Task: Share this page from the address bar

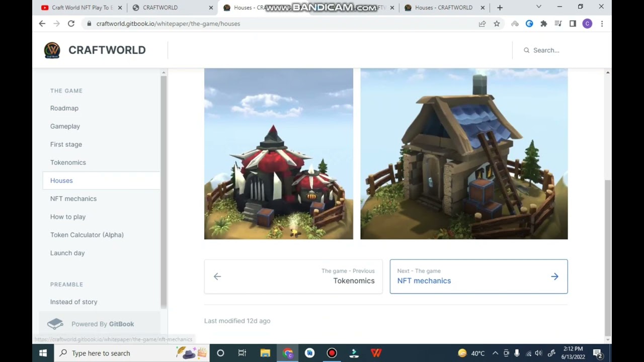Action: [x=482, y=24]
